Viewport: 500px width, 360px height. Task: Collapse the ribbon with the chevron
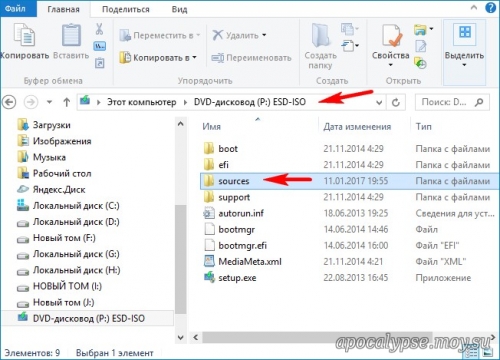[474, 8]
